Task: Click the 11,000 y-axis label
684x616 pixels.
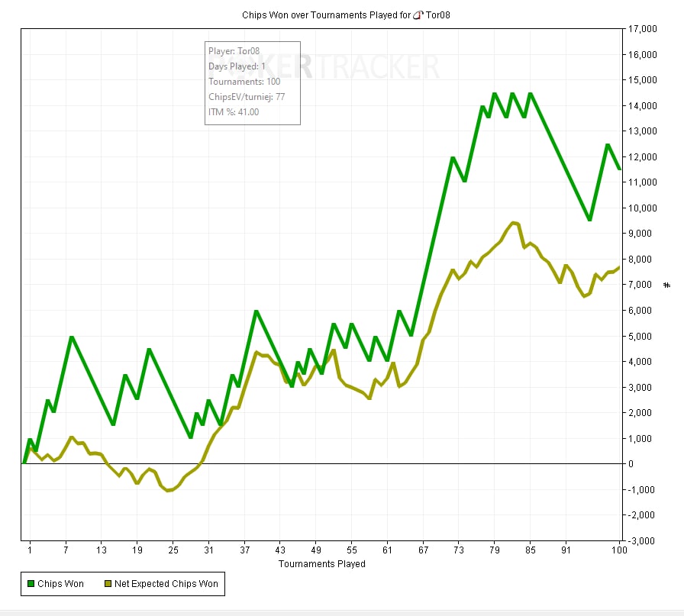Action: click(x=642, y=182)
